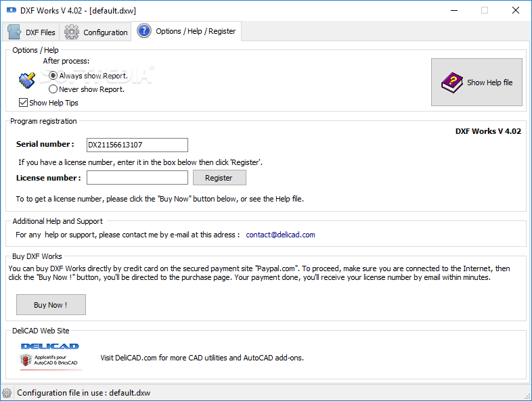Click 'For any help or support' text
The width and height of the screenshot is (532, 401).
click(127, 235)
